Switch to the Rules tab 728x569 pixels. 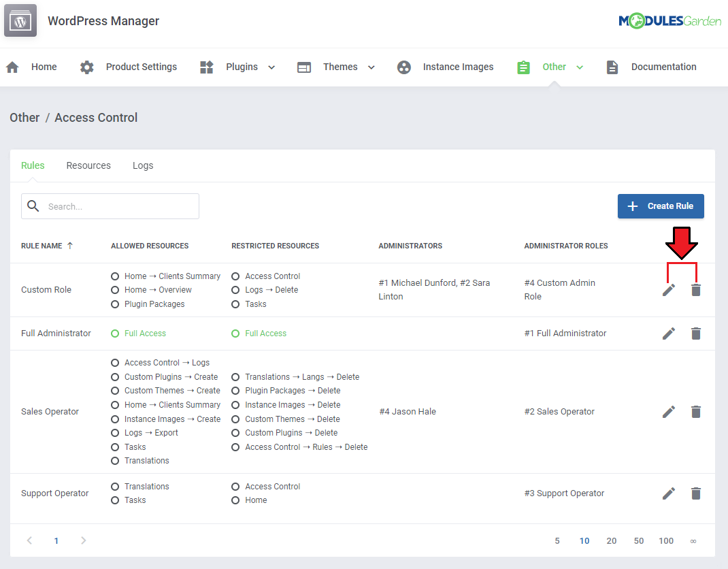[33, 166]
